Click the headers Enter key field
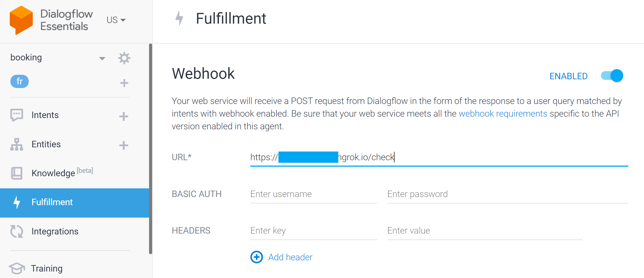644x278 pixels. (313, 230)
